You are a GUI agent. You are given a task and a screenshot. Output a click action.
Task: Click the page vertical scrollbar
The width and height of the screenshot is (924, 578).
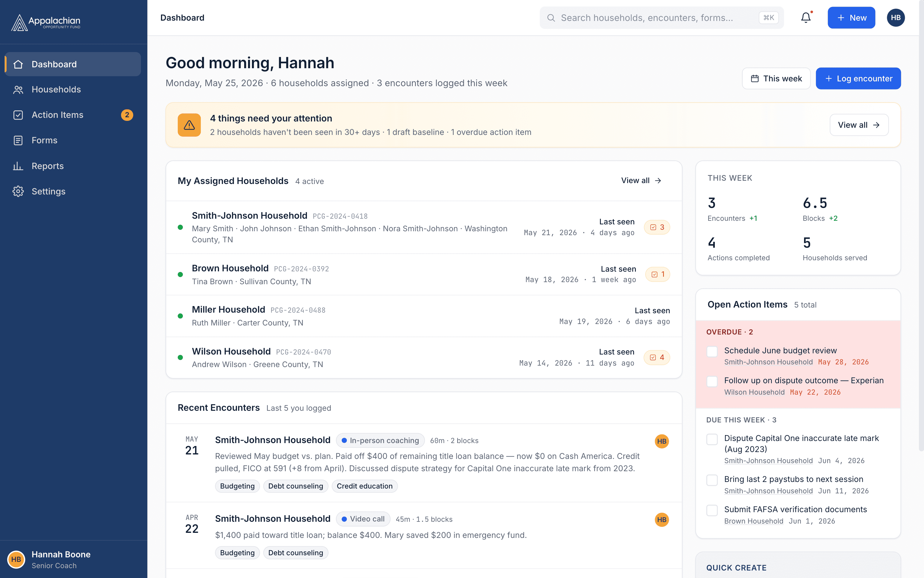[921, 226]
